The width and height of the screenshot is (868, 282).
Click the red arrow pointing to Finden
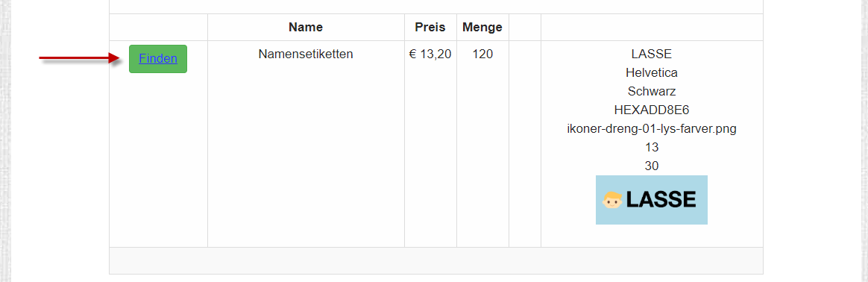(81, 58)
